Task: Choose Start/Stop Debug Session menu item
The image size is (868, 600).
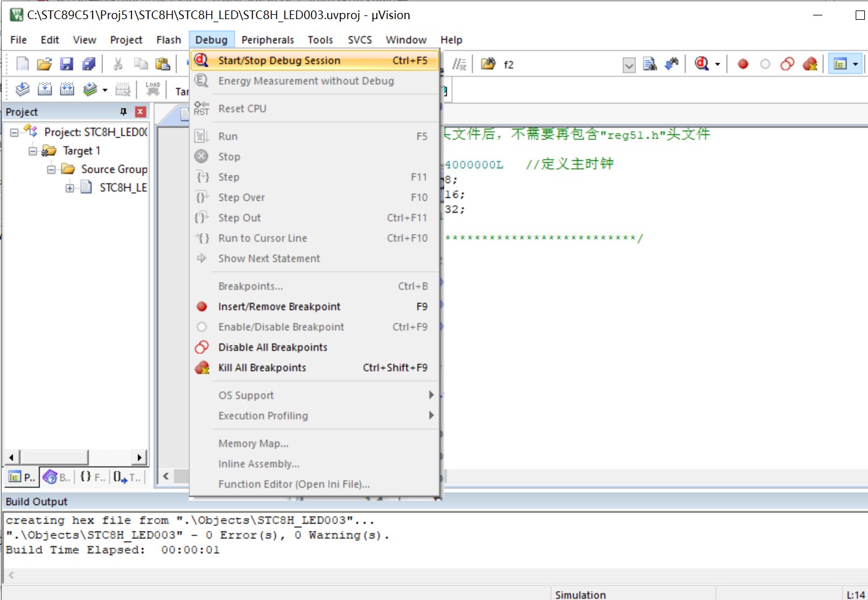Action: tap(315, 60)
